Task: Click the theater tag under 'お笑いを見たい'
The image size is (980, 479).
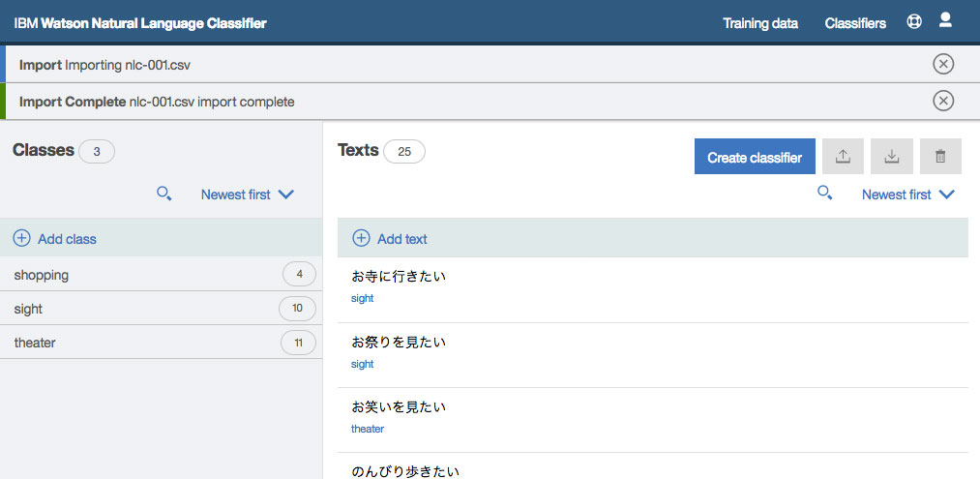Action: coord(368,429)
